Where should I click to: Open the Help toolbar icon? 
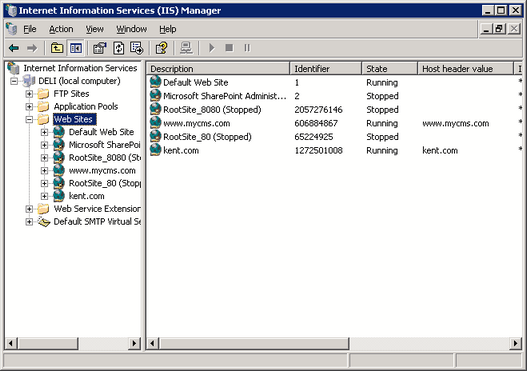161,48
